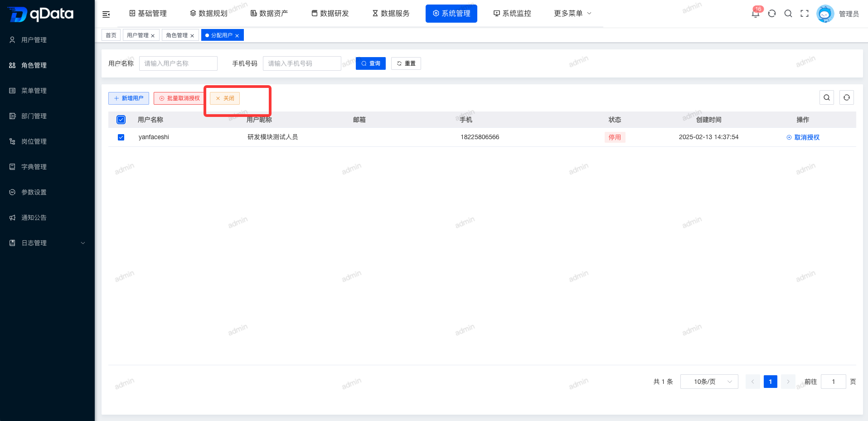
Task: Open 用户管理 in the sidebar
Action: click(47, 40)
